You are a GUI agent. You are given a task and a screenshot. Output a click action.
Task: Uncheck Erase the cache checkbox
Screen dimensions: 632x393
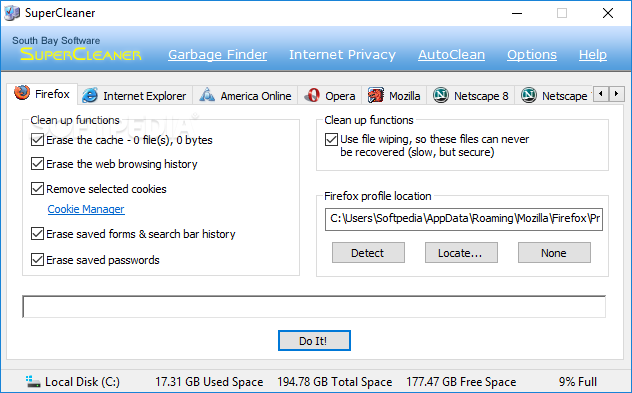[x=37, y=140]
